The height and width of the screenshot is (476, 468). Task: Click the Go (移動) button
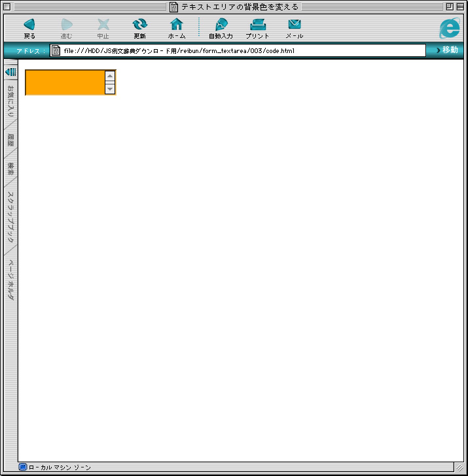445,50
